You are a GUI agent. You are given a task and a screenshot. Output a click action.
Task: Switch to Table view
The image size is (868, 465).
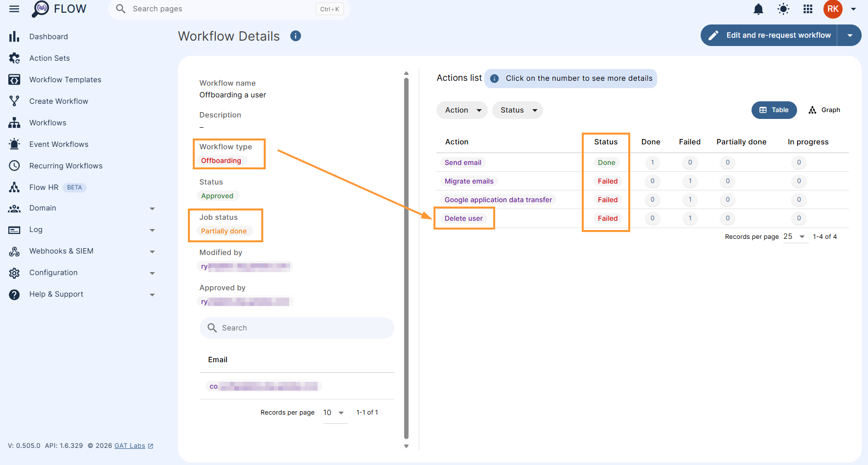[774, 110]
